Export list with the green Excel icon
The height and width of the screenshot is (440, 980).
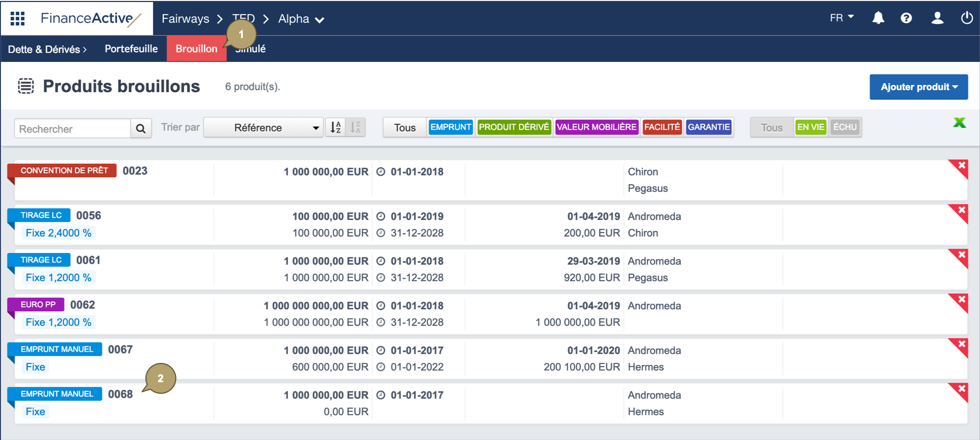tap(959, 123)
